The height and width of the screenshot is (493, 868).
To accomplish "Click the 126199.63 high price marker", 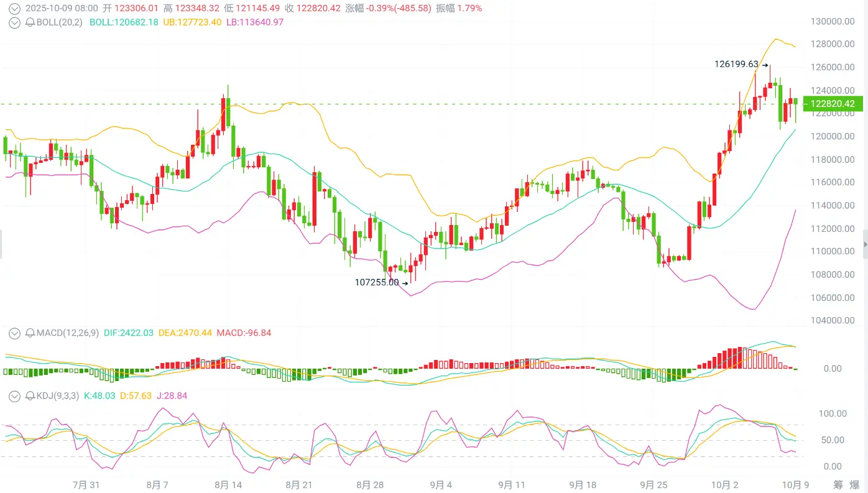I will click(737, 64).
